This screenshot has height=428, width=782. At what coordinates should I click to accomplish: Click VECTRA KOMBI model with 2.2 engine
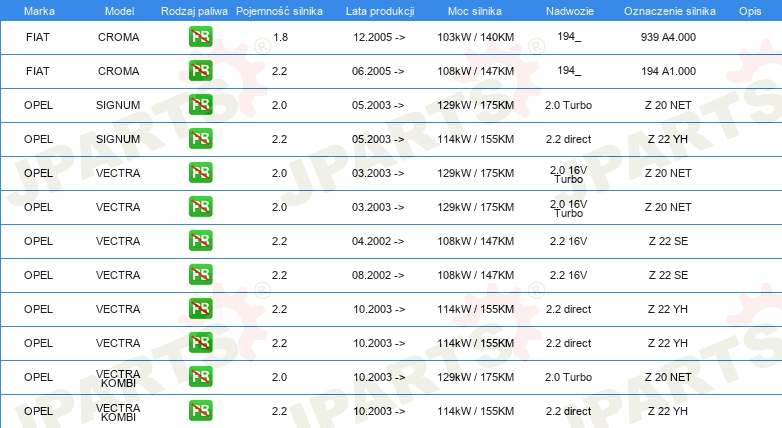tap(118, 412)
